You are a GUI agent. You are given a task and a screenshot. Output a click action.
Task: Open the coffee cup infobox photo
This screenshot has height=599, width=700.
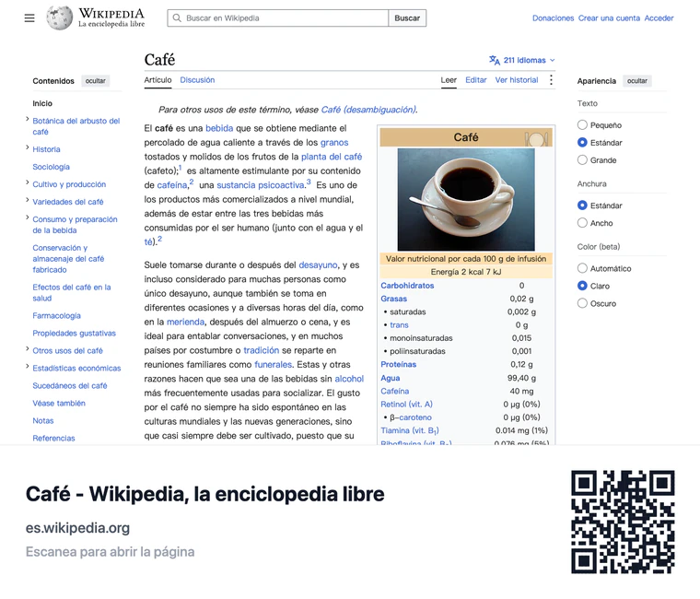pyautogui.click(x=466, y=199)
